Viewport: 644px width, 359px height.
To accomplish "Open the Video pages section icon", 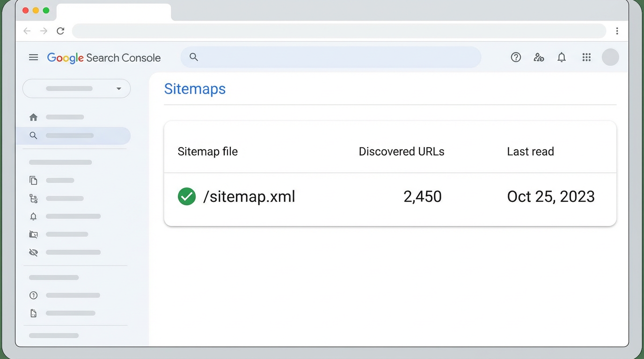I will 33,234.
